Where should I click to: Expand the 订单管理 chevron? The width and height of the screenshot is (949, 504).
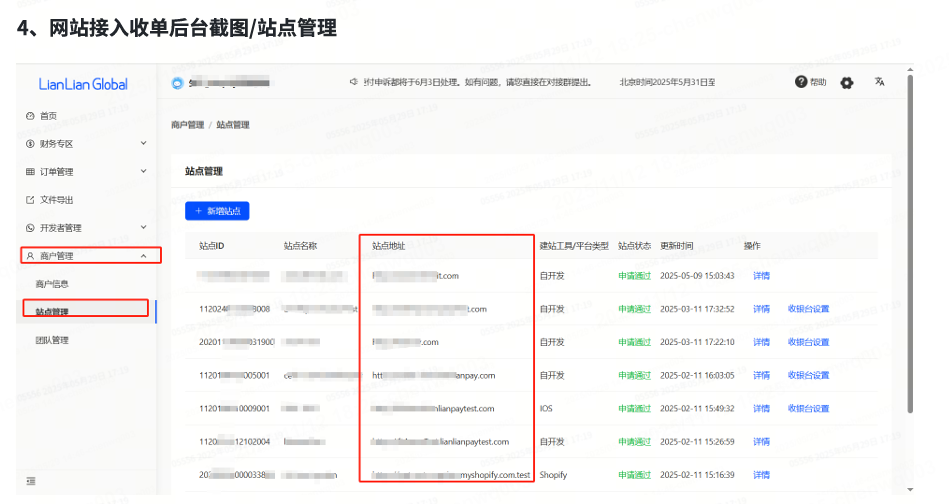[143, 171]
